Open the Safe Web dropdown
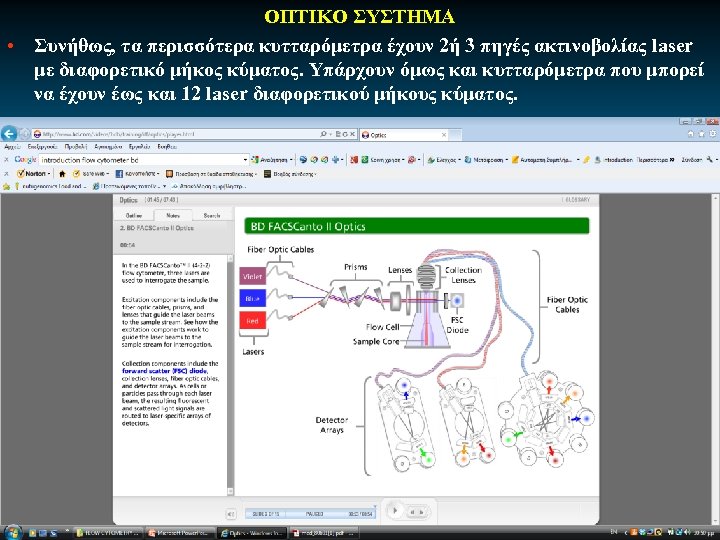 91,174
